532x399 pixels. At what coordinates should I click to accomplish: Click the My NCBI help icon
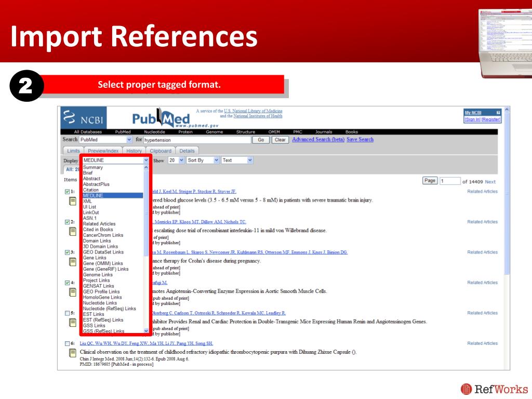coord(498,113)
